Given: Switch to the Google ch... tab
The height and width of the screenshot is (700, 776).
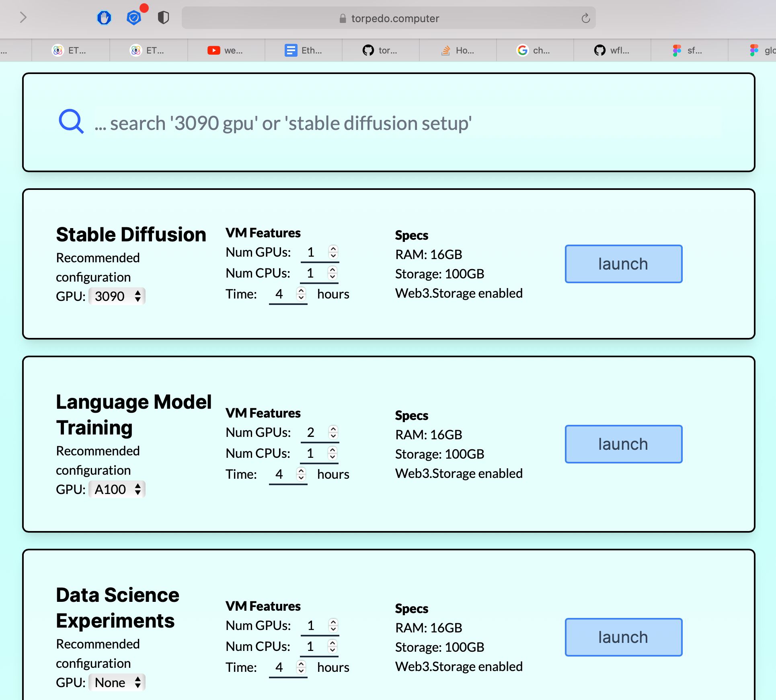Looking at the screenshot, I should coord(535,50).
